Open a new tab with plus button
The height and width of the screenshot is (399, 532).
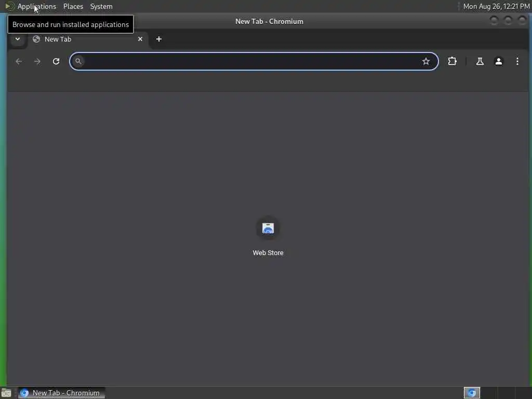pyautogui.click(x=159, y=39)
